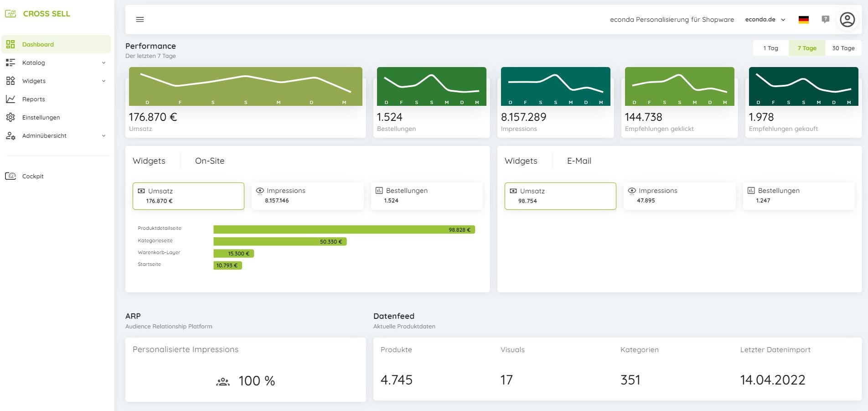Open the user account avatar icon
868x411 pixels.
(847, 20)
